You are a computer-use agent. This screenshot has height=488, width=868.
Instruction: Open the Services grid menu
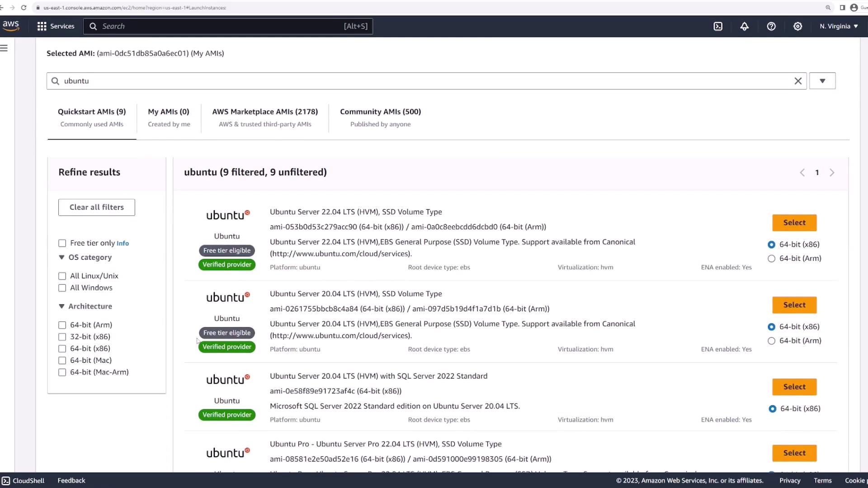click(55, 26)
